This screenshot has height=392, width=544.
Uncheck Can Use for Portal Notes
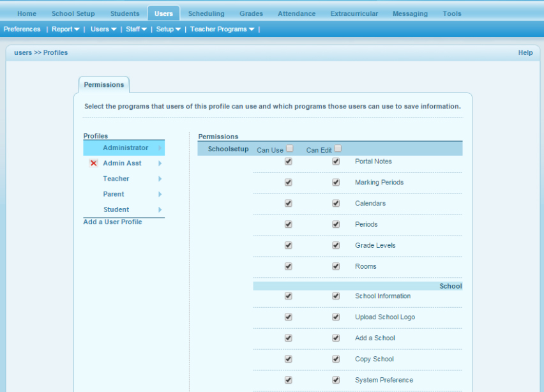[x=289, y=162]
